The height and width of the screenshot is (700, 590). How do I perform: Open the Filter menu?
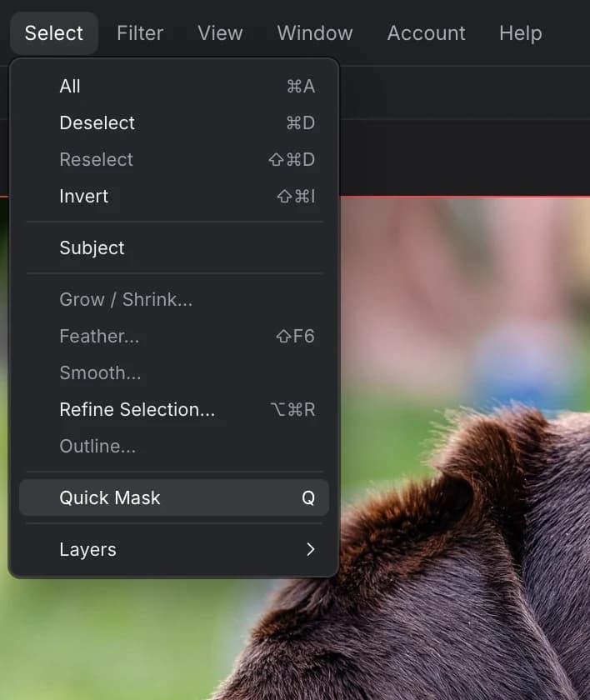[140, 33]
